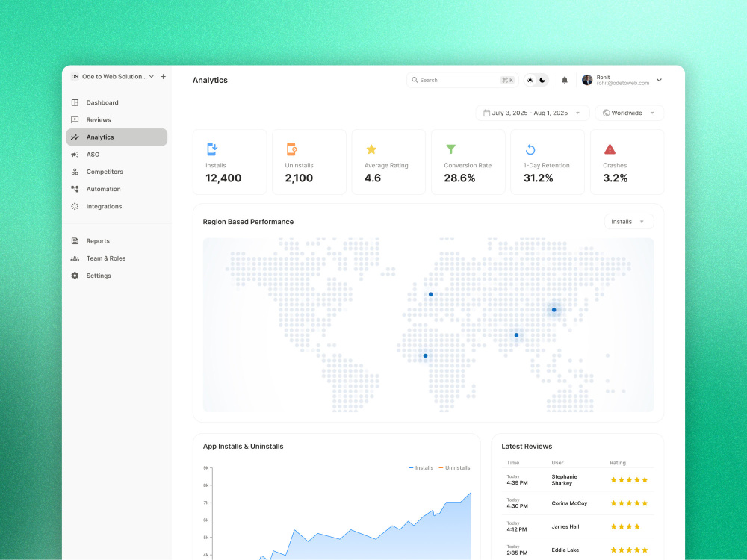Select the Europe map marker
Viewport: 747px width, 560px height.
[431, 294]
